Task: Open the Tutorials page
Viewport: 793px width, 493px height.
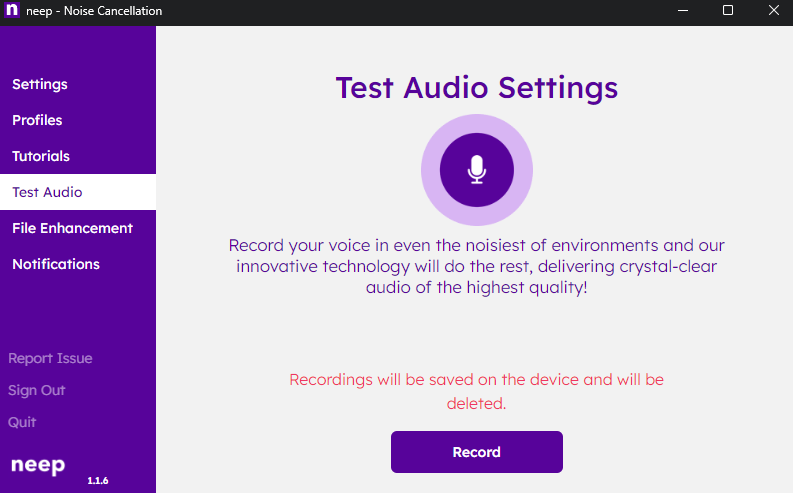Action: (41, 156)
